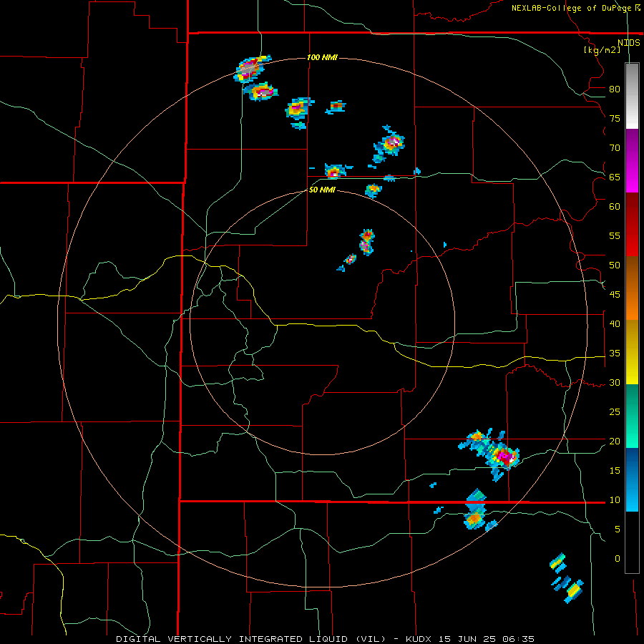Click the scale value 20
This screenshot has height=644, width=644.
(x=615, y=441)
